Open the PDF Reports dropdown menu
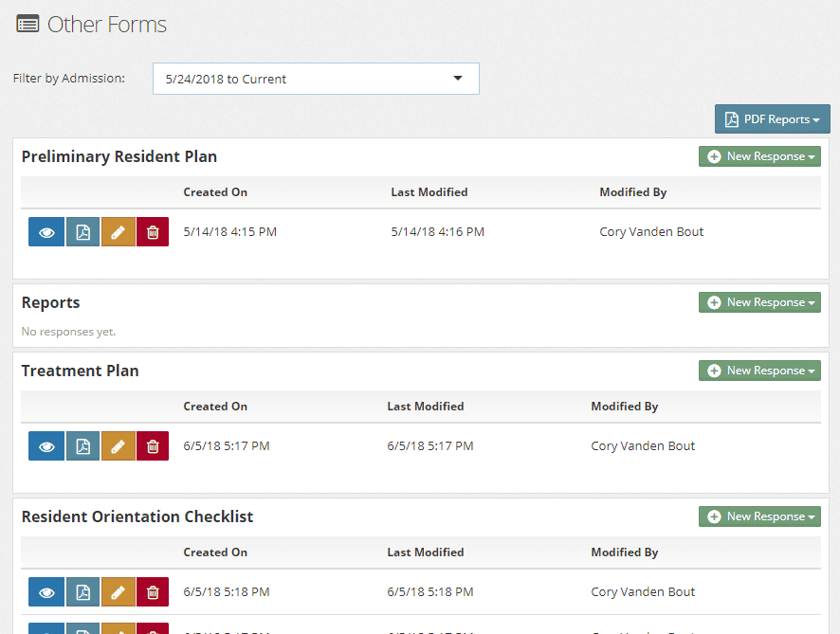This screenshot has width=840, height=634. (772, 119)
